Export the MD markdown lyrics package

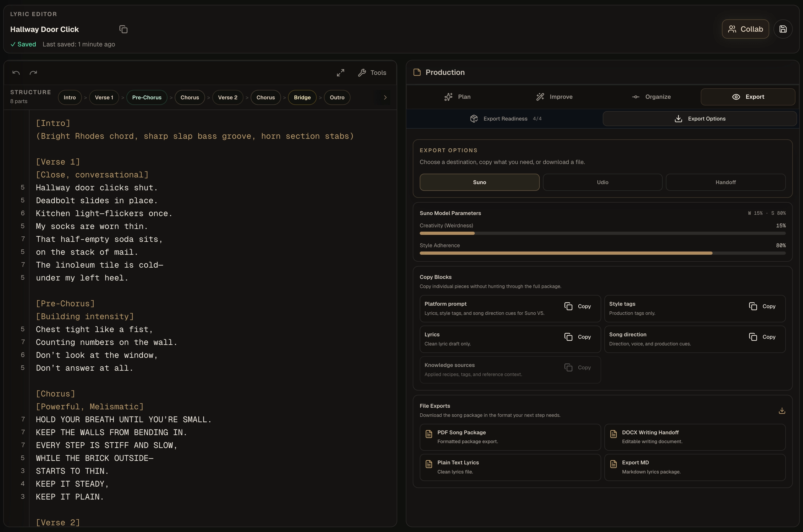[x=695, y=467]
